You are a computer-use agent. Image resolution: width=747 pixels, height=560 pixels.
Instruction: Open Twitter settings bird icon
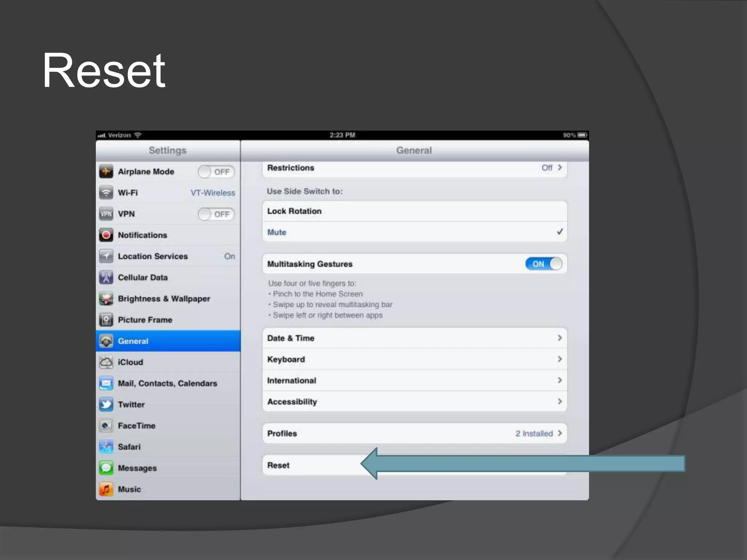point(106,404)
